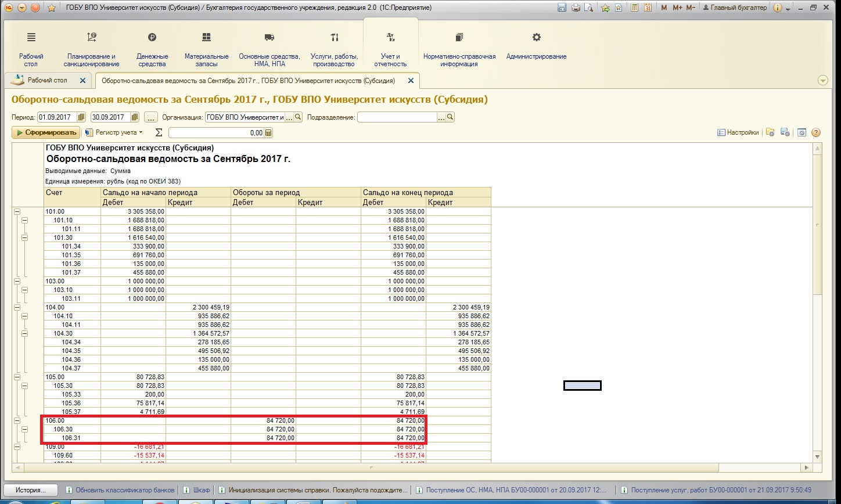The width and height of the screenshot is (841, 504).
Task: Click the M- memory subtract button
Action: click(x=691, y=8)
